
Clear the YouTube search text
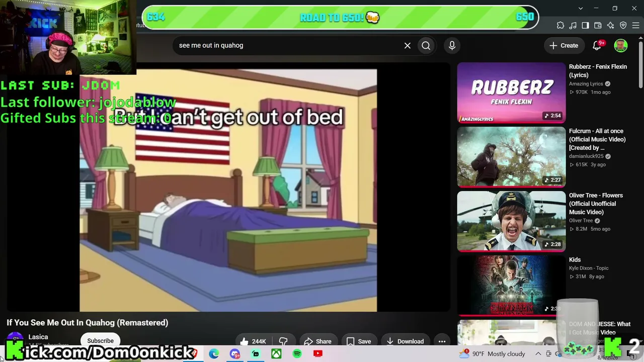pyautogui.click(x=408, y=45)
